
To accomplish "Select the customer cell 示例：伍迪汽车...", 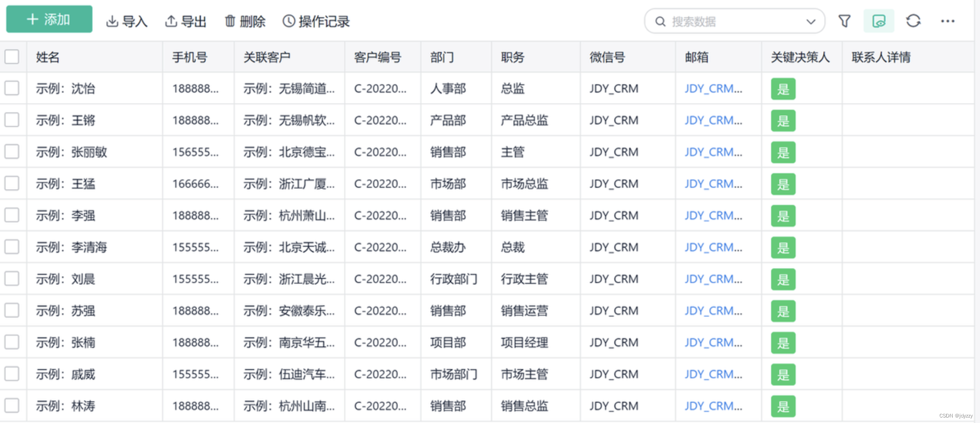I will coord(289,374).
